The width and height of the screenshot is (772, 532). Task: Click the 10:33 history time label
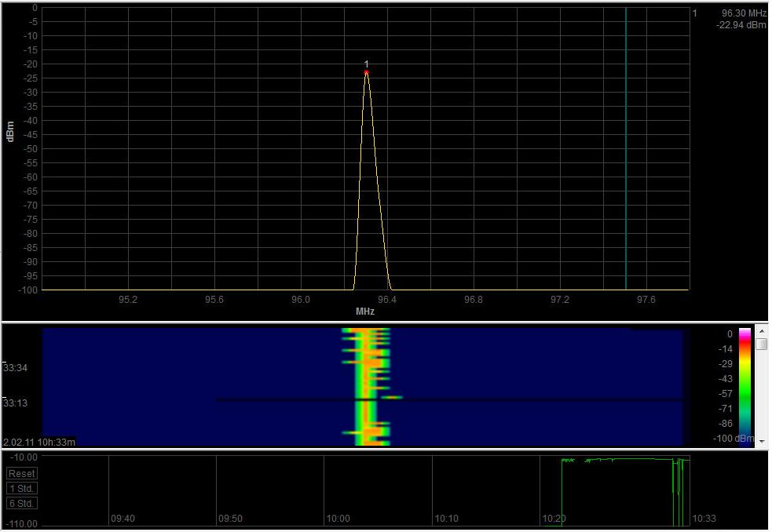(x=704, y=518)
